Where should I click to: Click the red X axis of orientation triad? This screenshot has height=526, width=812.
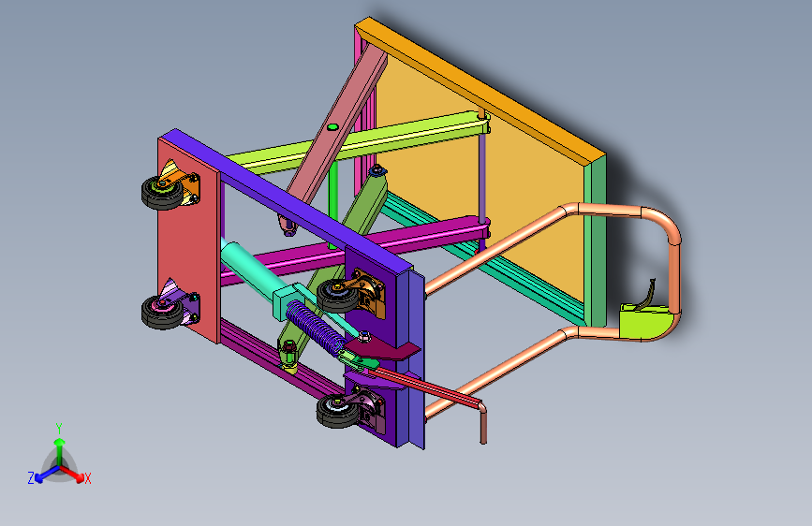pyautogui.click(x=72, y=474)
